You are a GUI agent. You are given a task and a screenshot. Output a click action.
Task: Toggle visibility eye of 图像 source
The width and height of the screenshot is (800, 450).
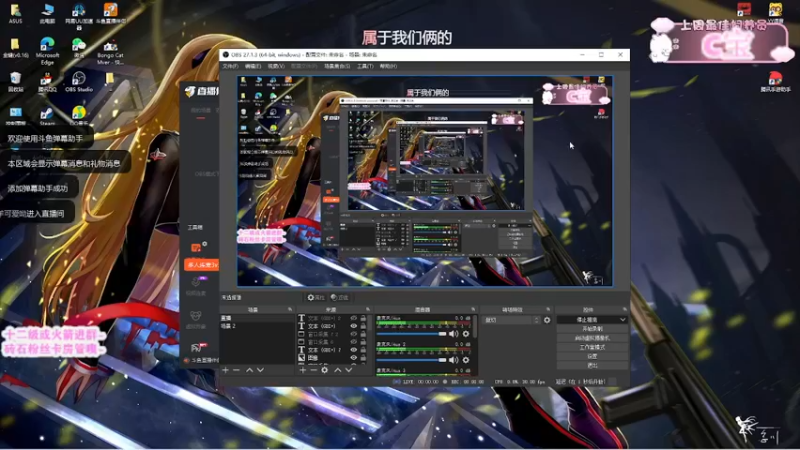point(354,358)
